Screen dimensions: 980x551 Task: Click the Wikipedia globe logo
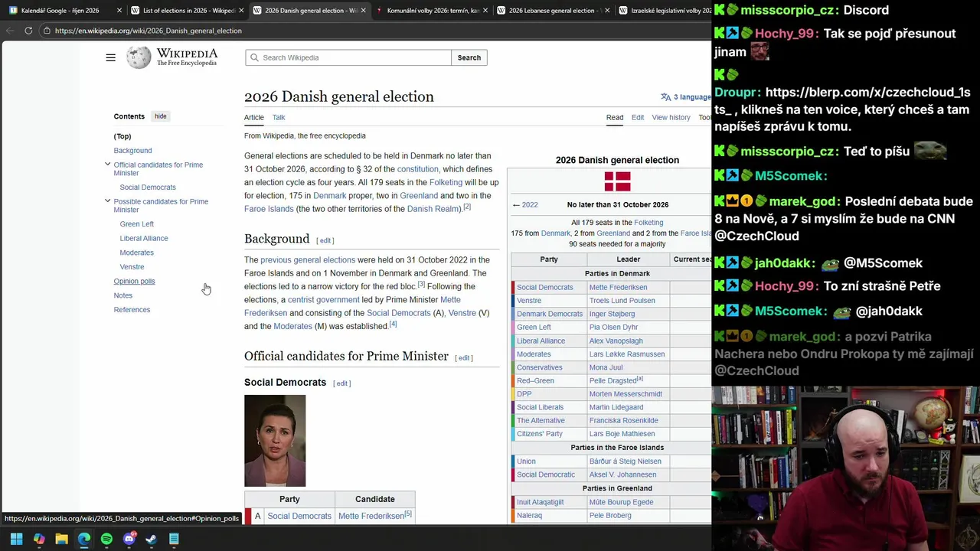pos(139,57)
